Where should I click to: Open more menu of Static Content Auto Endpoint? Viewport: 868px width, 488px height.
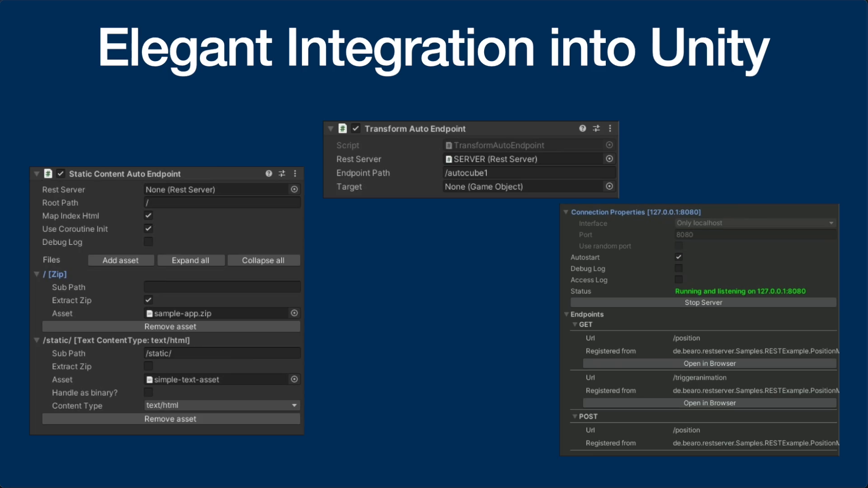point(295,174)
